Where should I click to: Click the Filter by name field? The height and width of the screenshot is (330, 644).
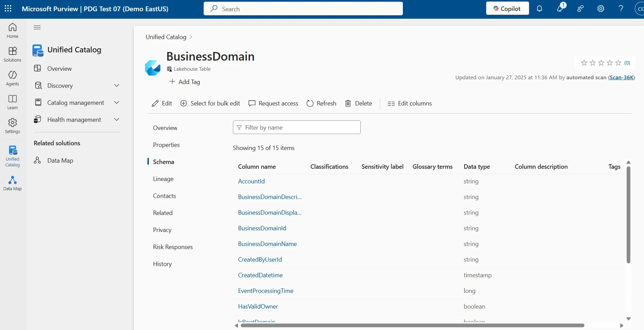[x=296, y=127]
